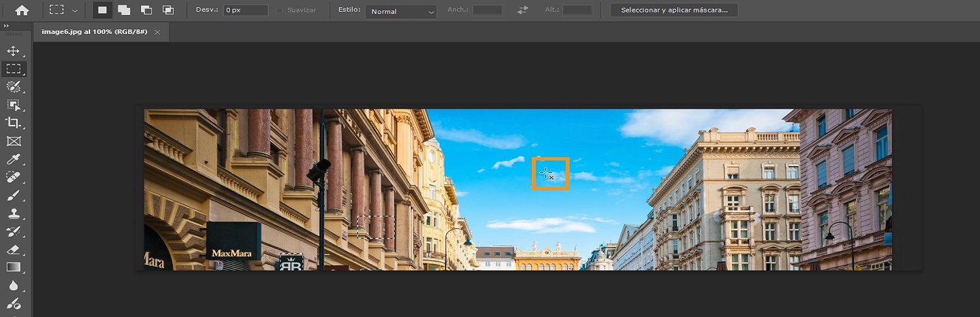Select the Eyedropper tool

[13, 159]
